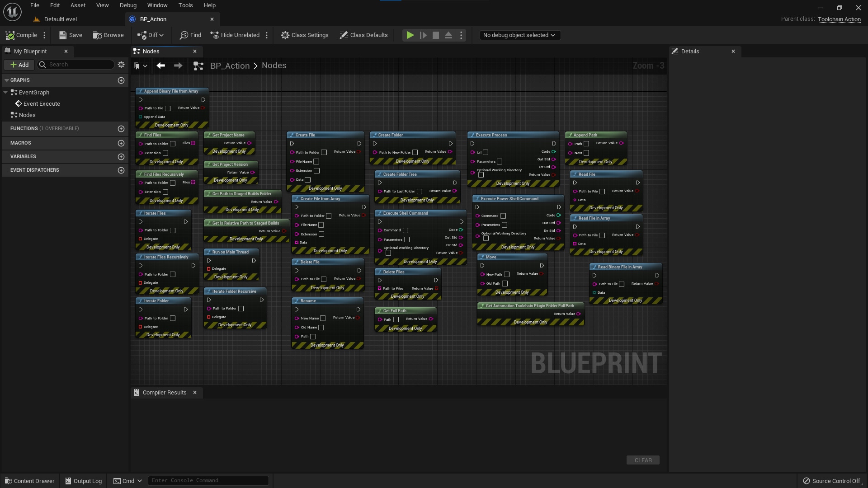Collapse the GRAPHS section
Viewport: 868px width, 488px height.
pyautogui.click(x=7, y=80)
